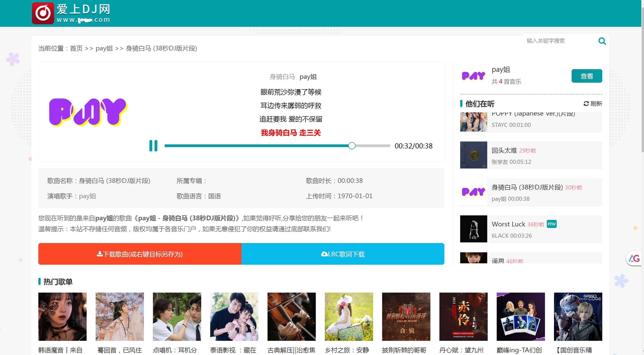Open pay姐 in breadcrumb

click(x=104, y=48)
